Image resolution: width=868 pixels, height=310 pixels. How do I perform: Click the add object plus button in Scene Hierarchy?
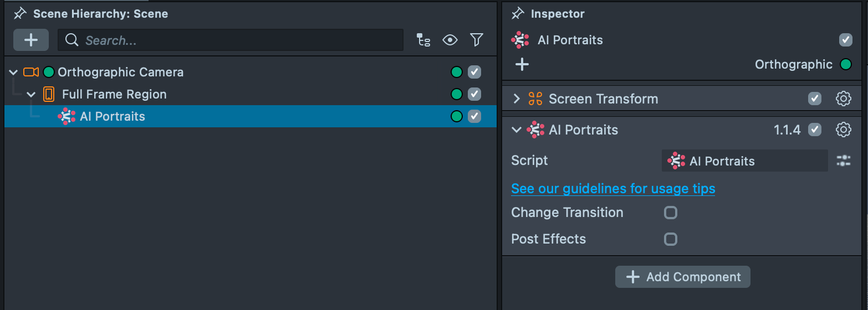pyautogui.click(x=31, y=40)
